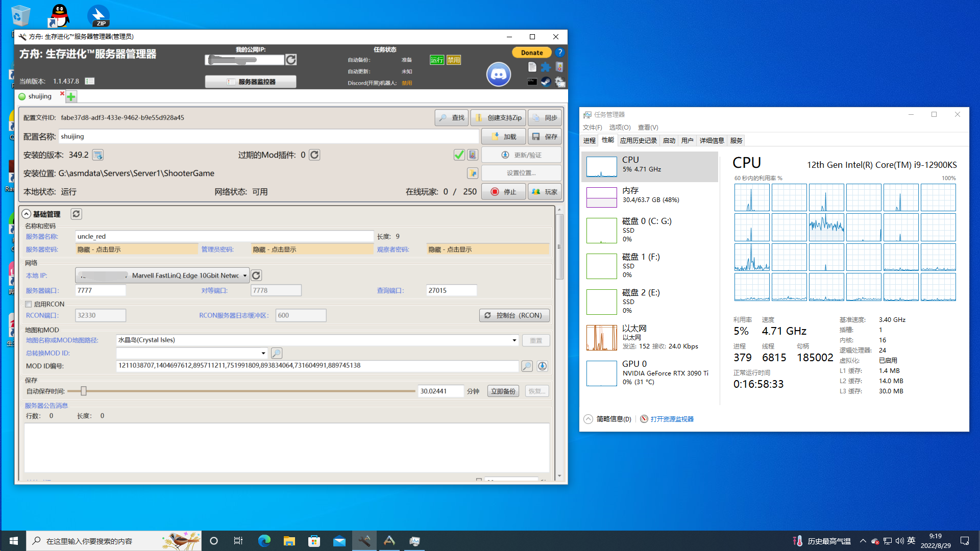The width and height of the screenshot is (980, 551).
Task: Open the install location folder shortcut icon
Action: click(473, 173)
